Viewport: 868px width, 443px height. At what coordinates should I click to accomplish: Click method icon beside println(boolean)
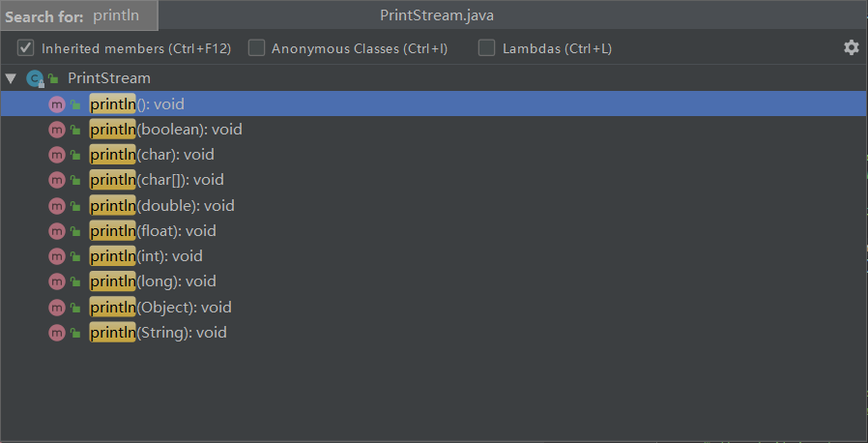click(56, 130)
